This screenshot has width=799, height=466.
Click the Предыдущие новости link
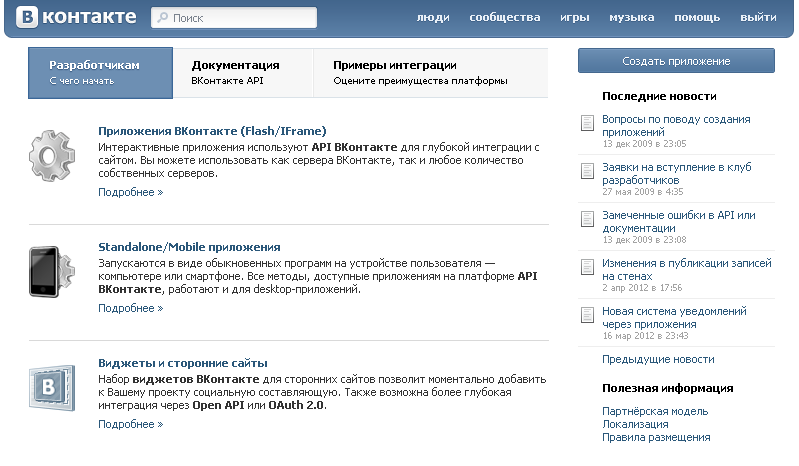click(x=658, y=359)
